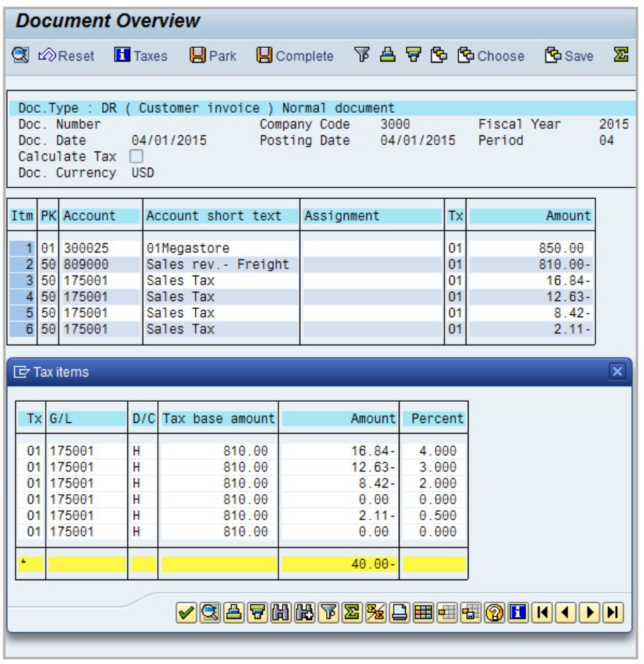
Task: Open the Taxes view
Action: [141, 56]
